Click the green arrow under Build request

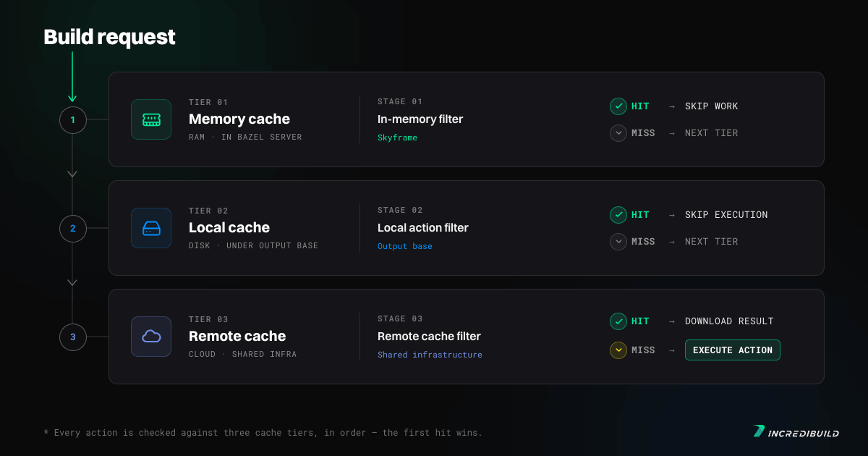pyautogui.click(x=72, y=77)
